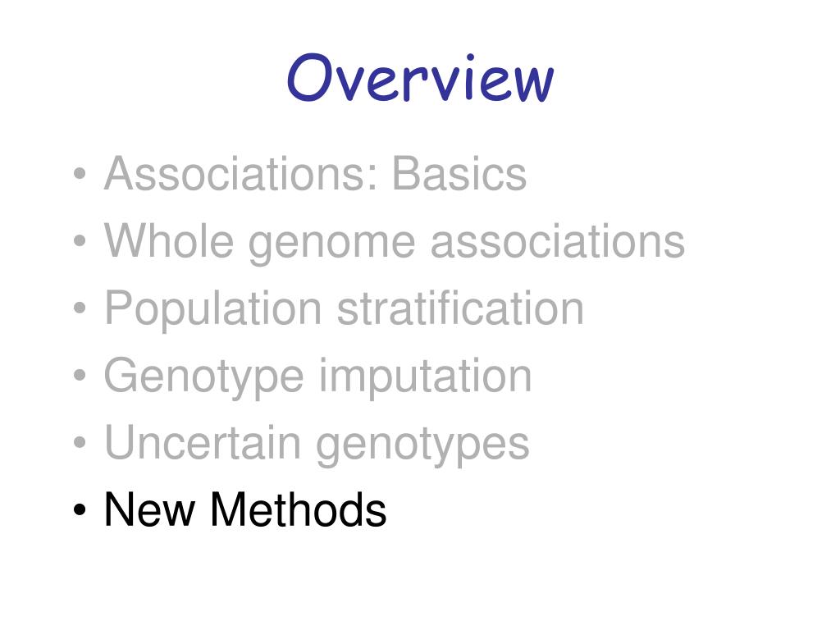Select the highlighted New Methods item
The height and width of the screenshot is (630, 840).
point(245,509)
